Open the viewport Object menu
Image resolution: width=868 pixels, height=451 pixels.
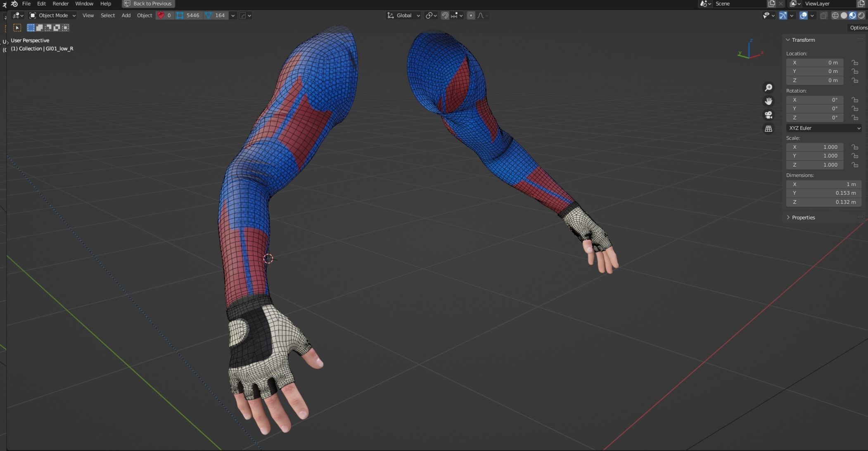(x=145, y=16)
